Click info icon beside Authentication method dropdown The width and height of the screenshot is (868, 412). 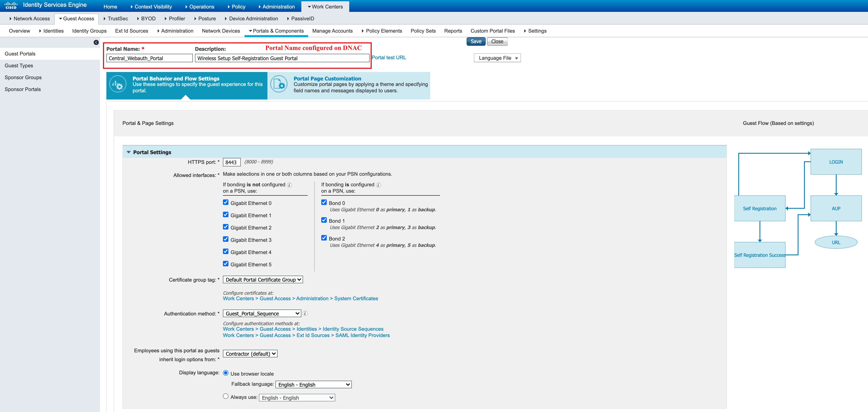(x=305, y=313)
